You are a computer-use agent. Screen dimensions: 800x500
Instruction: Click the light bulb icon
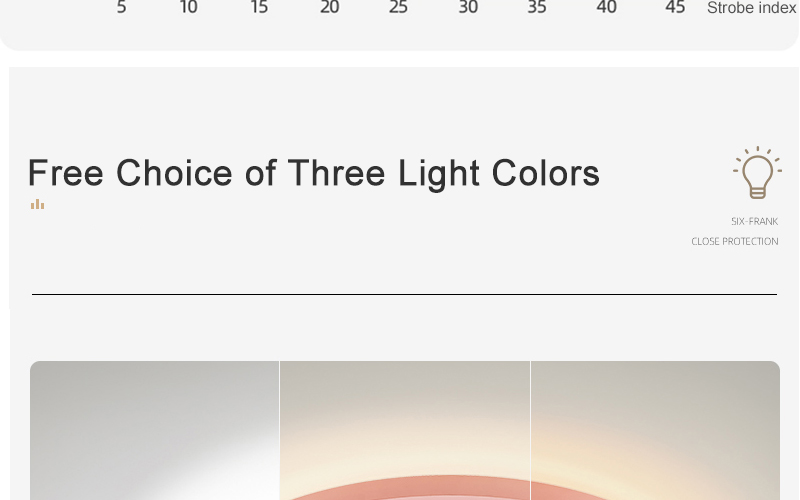757,172
